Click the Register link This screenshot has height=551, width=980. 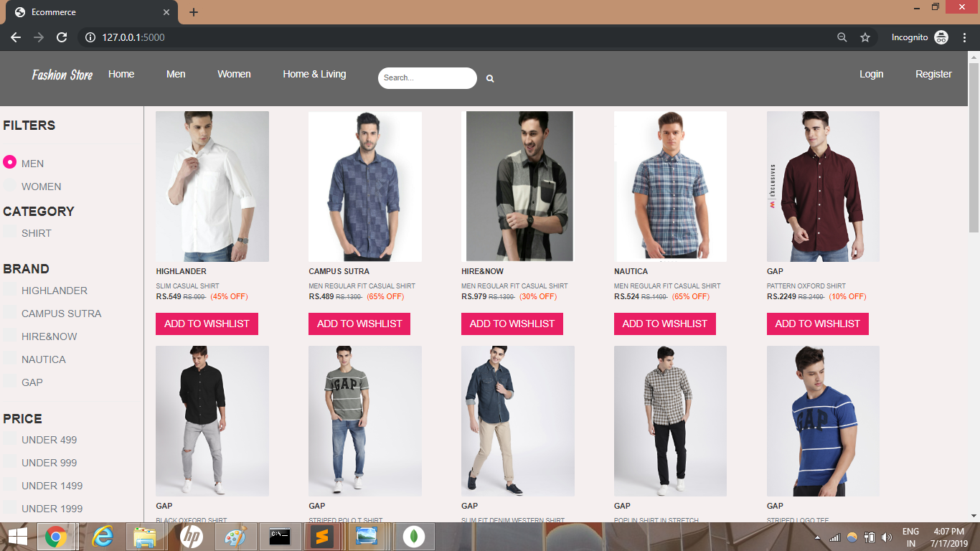coord(933,74)
